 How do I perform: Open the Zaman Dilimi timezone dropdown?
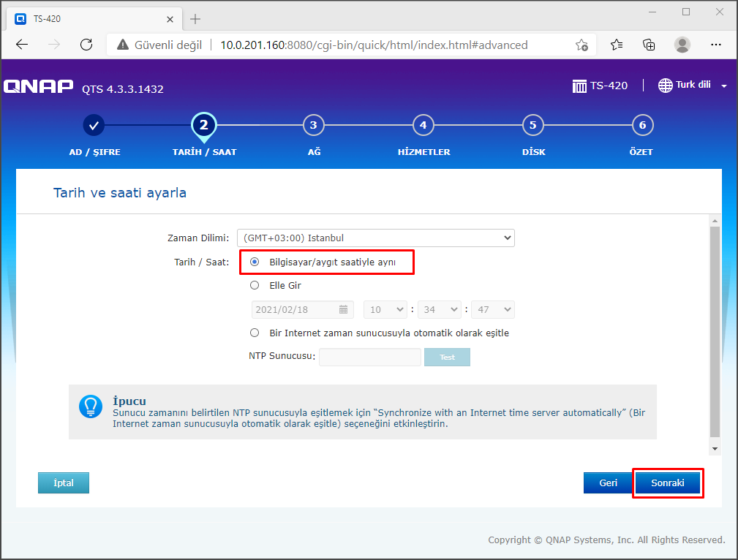pyautogui.click(x=376, y=238)
